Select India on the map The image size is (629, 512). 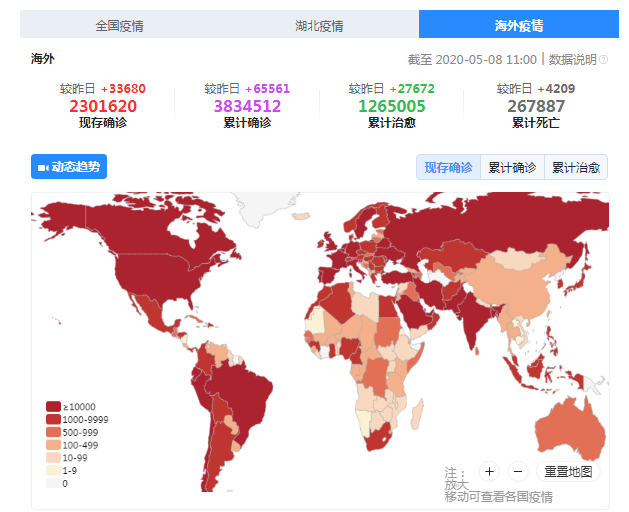tap(475, 317)
